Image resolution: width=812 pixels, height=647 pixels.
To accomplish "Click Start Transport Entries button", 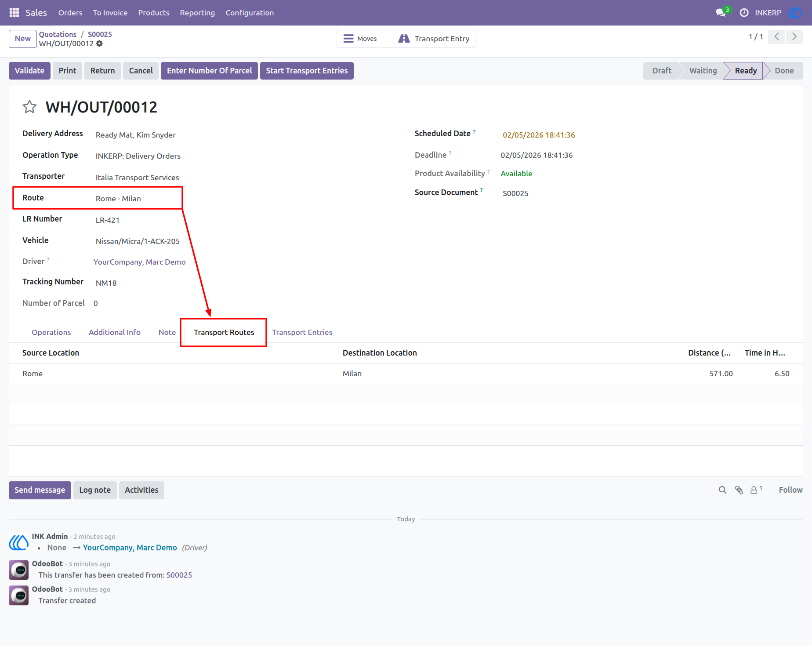I will pos(307,71).
